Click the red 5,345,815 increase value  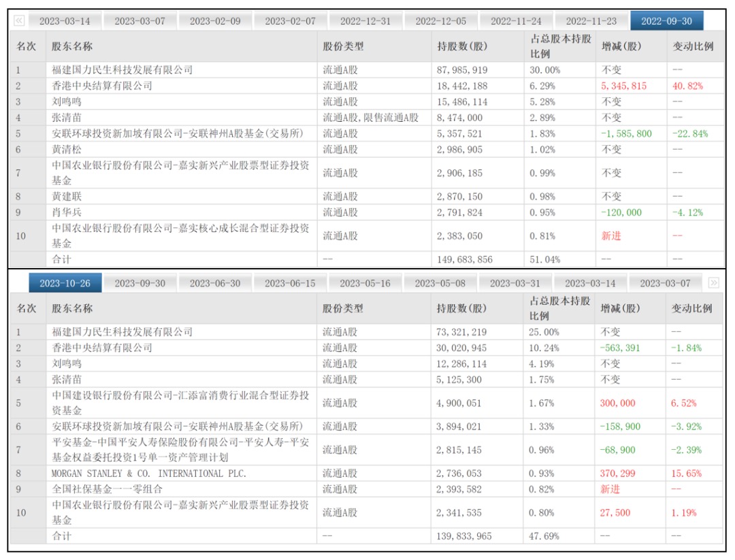(624, 86)
